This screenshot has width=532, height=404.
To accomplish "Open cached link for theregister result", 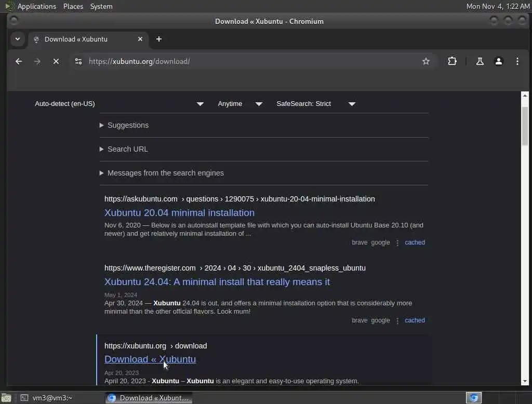I will (415, 320).
